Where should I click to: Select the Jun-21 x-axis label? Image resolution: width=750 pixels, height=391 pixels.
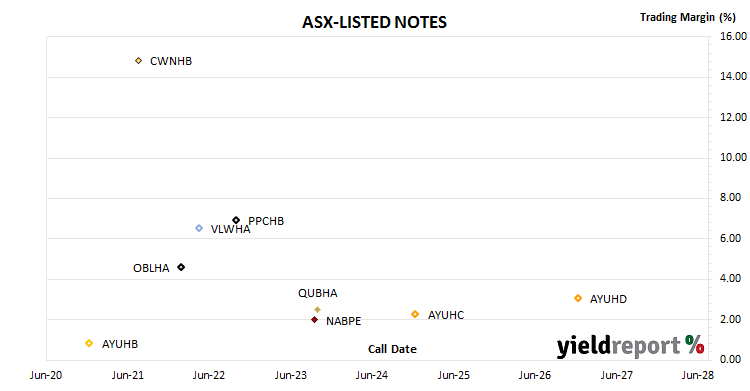coord(128,375)
